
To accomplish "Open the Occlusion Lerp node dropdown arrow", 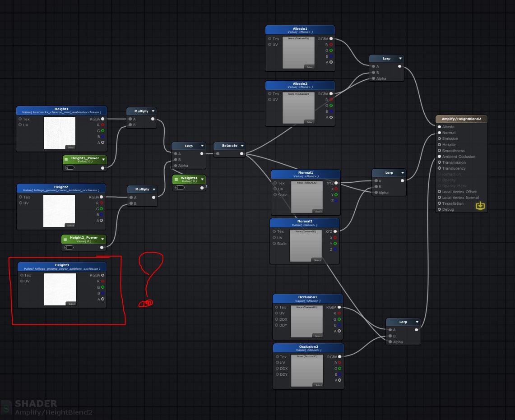I will click(x=417, y=322).
